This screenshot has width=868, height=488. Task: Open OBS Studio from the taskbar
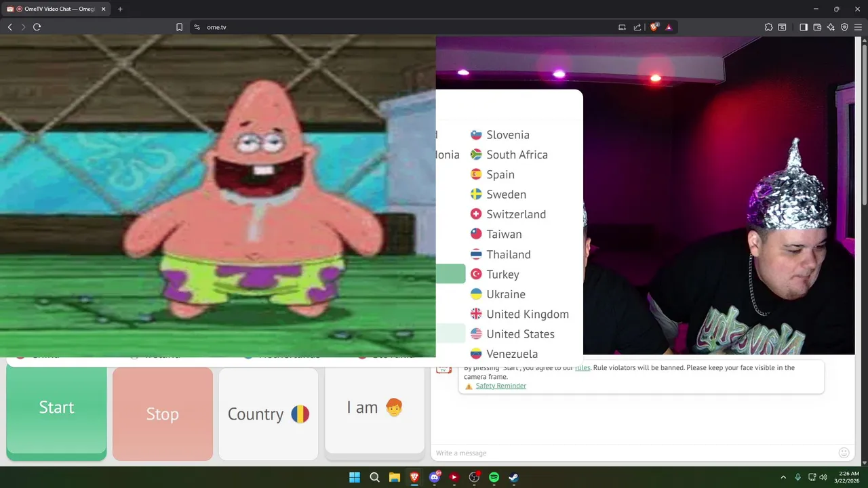pos(474,477)
